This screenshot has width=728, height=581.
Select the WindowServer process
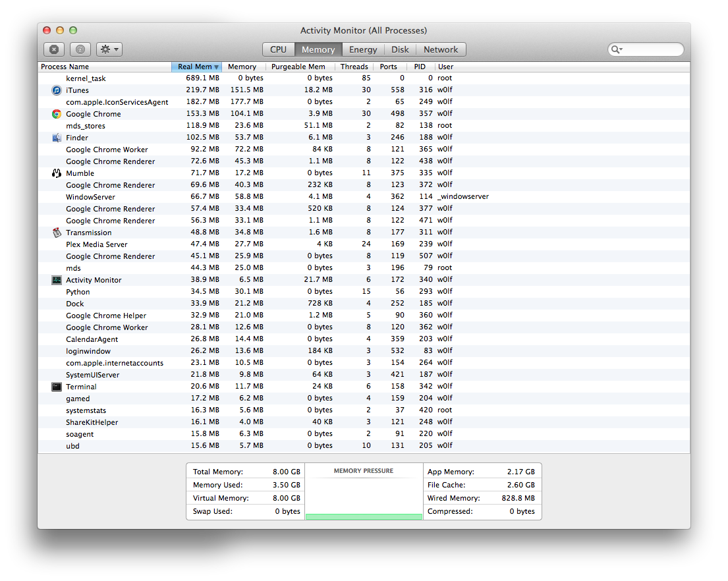tap(364, 197)
